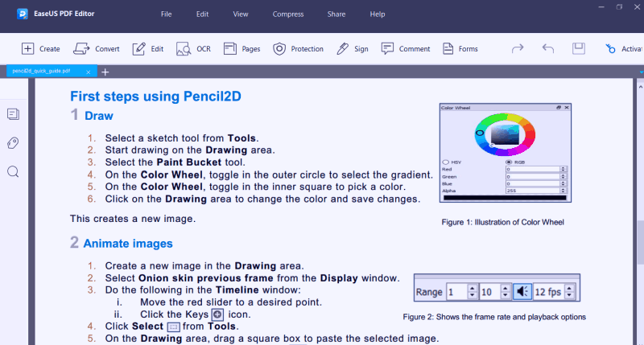Open the View menu
Viewport: 644px width, 345px height.
pos(241,14)
